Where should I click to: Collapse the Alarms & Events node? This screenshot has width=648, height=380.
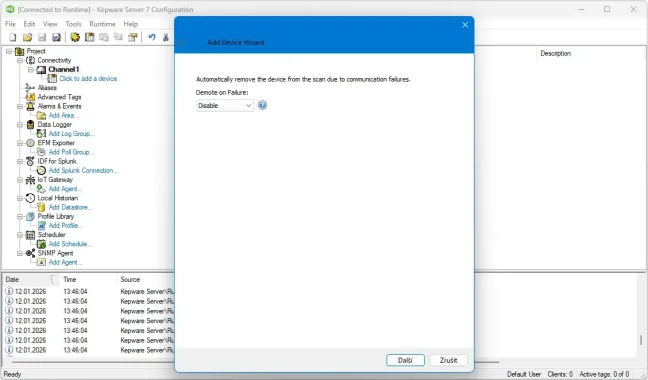point(20,106)
